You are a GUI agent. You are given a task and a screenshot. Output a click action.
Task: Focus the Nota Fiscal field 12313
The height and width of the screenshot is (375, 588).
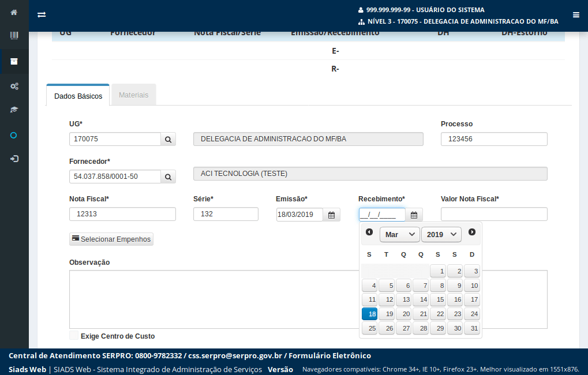pos(122,214)
